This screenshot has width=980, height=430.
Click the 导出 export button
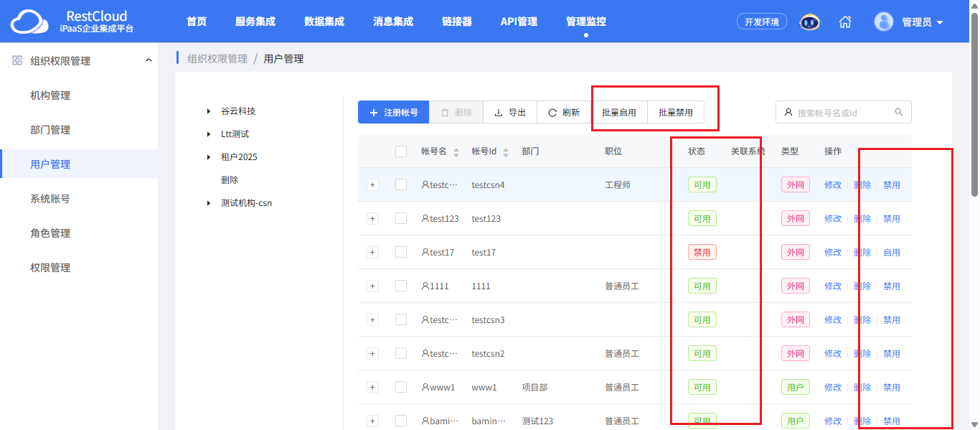[x=510, y=113]
